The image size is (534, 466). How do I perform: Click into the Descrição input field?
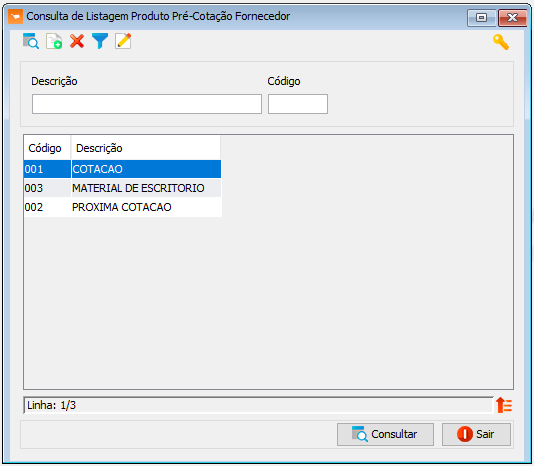pyautogui.click(x=147, y=104)
